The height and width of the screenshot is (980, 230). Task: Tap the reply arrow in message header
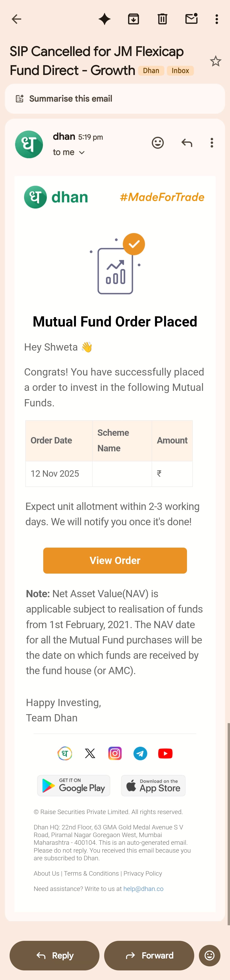pyautogui.click(x=187, y=143)
